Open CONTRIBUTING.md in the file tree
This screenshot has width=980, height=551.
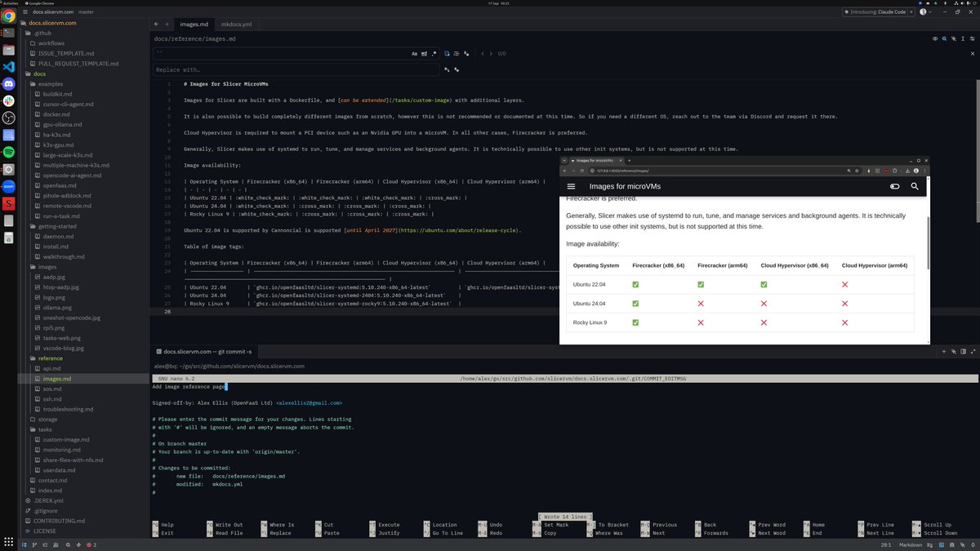click(x=58, y=521)
